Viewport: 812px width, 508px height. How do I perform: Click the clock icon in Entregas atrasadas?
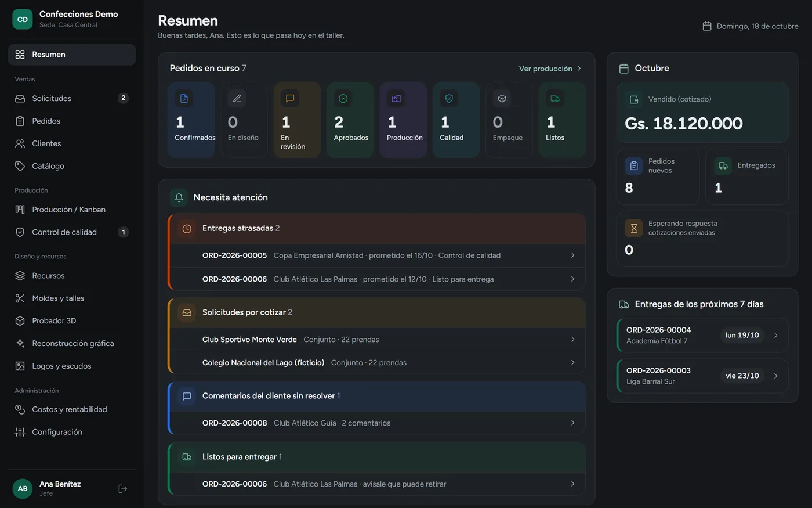[x=187, y=229]
